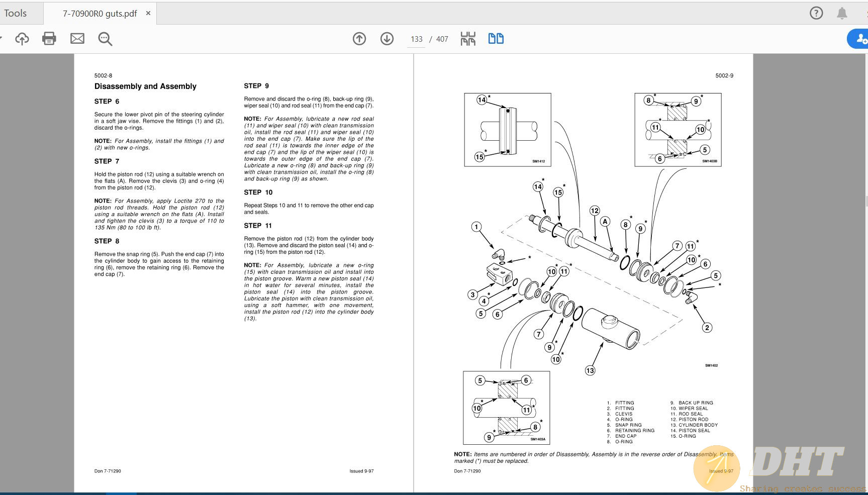Image resolution: width=868 pixels, height=495 pixels.
Task: Click the STEP 6 heading
Action: pos(107,102)
